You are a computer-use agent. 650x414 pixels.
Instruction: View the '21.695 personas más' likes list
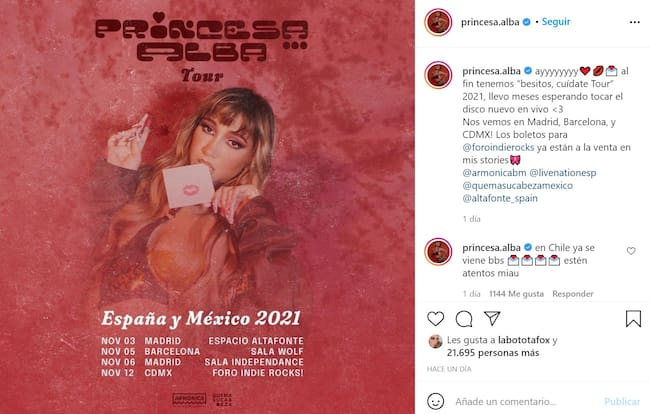493,353
